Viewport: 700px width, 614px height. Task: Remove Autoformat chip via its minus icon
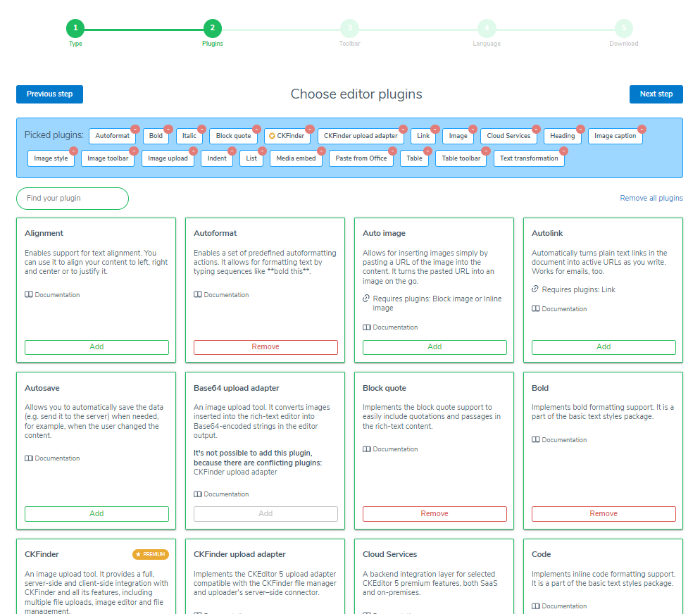click(135, 129)
